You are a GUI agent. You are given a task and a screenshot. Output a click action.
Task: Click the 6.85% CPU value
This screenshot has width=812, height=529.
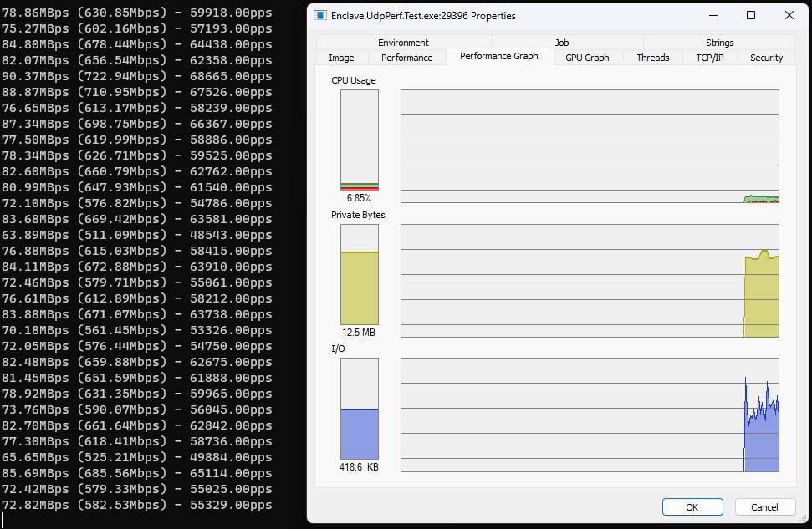[359, 198]
